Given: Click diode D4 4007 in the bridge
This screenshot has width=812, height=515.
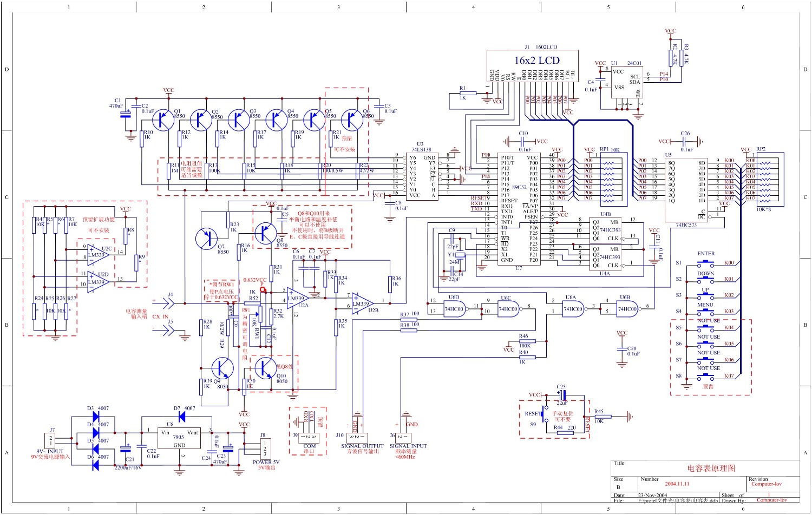Looking at the screenshot, I should 96,433.
